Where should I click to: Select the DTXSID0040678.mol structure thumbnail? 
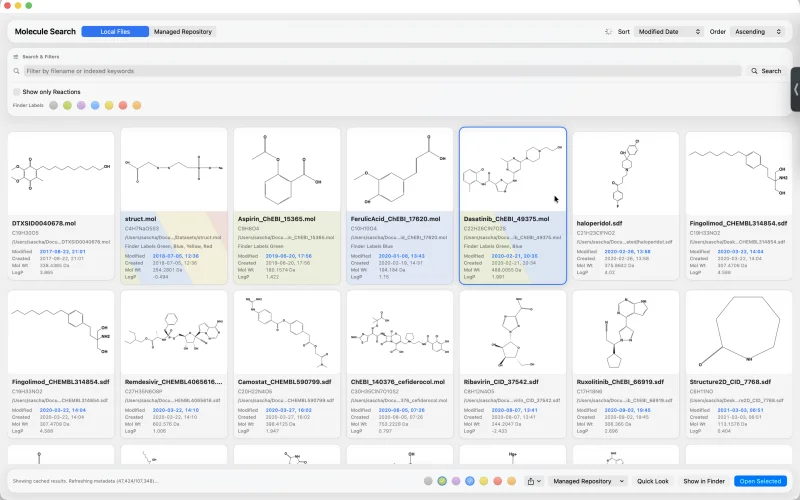pos(61,173)
